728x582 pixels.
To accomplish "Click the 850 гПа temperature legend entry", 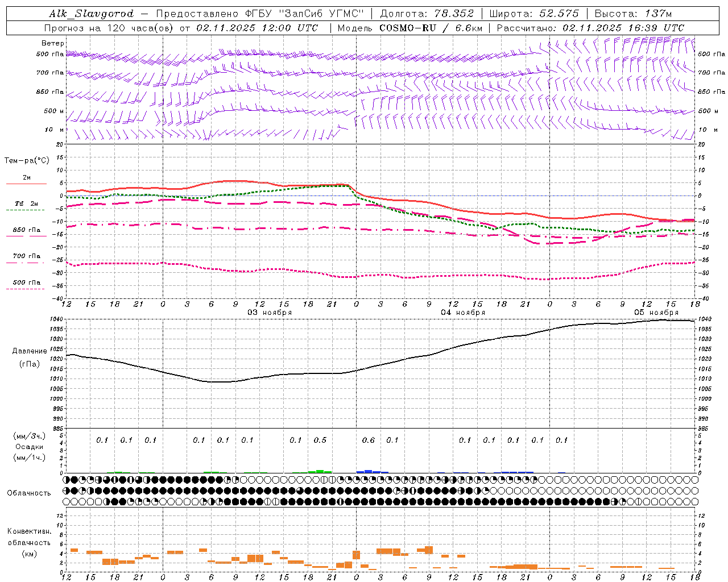I will 27,230.
